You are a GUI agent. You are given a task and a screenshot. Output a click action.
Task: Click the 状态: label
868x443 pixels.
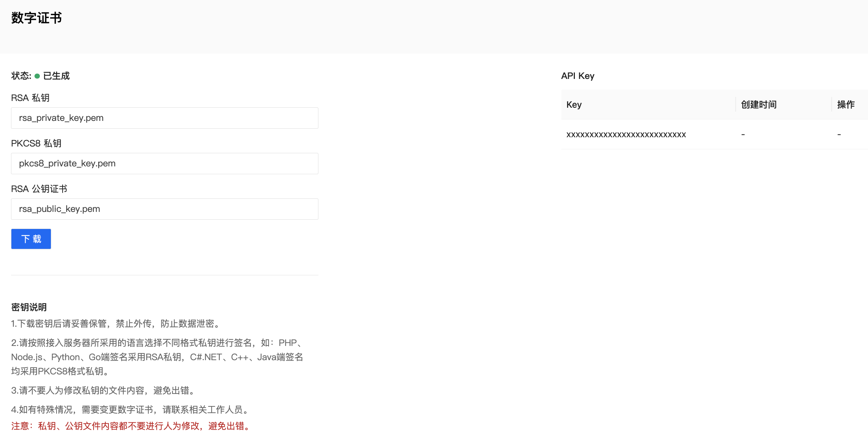[21, 76]
